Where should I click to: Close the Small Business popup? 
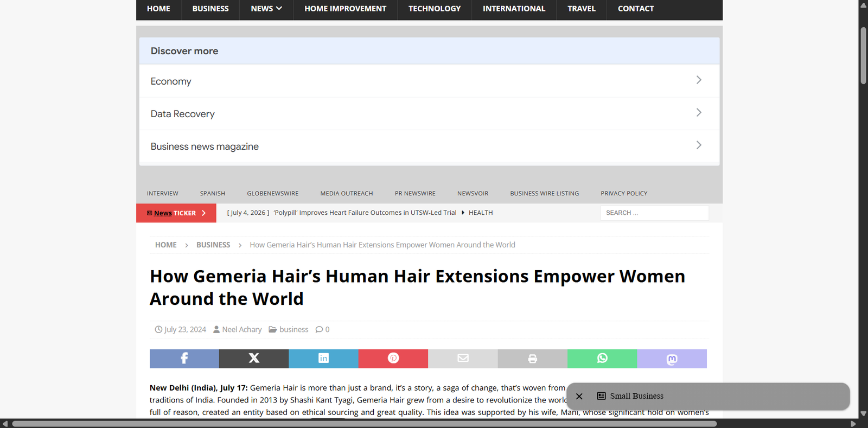pos(579,396)
